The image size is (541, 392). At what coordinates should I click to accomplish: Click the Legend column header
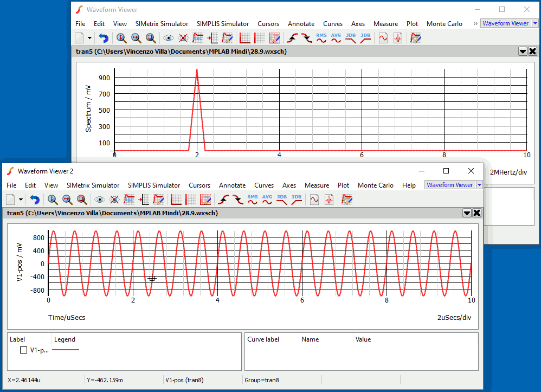(65, 339)
